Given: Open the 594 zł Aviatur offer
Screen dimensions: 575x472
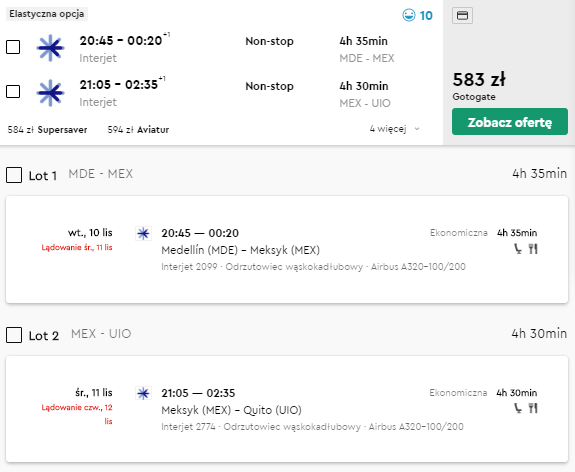Looking at the screenshot, I should 138,129.
